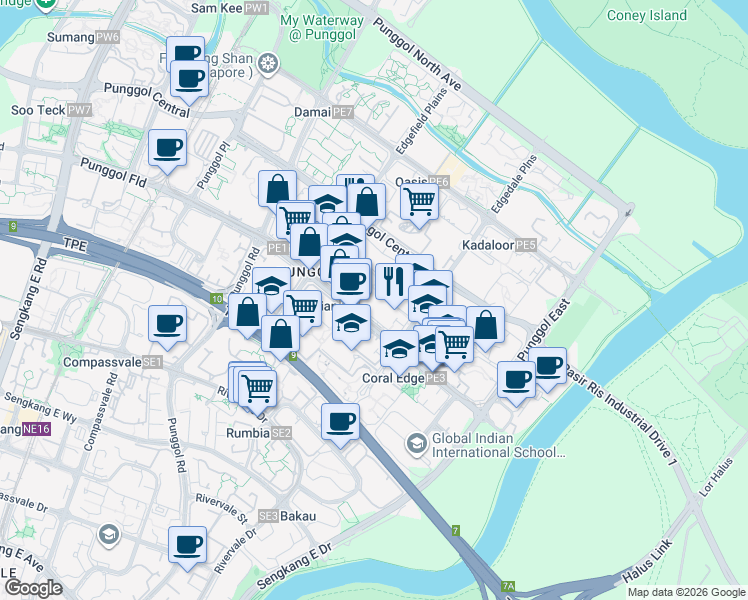Click the cafe marker near Punggol Central label
Image resolution: width=748 pixels, height=600 pixels.
click(x=189, y=80)
